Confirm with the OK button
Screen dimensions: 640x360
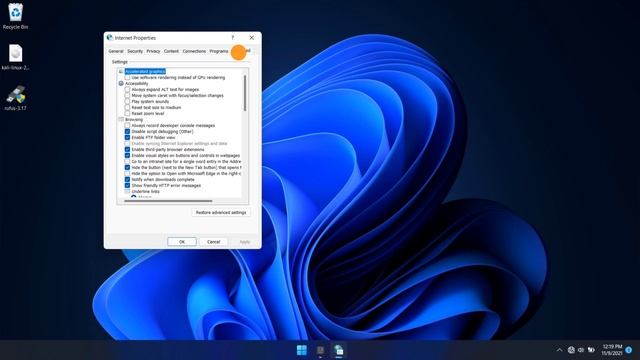182,242
